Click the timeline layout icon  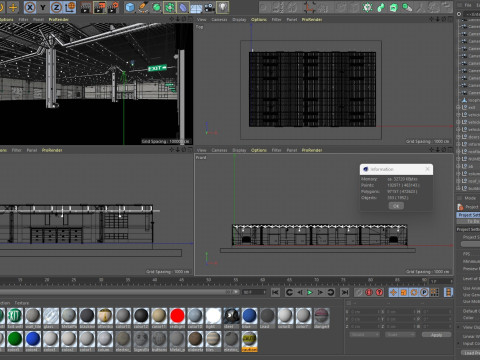click(448, 292)
